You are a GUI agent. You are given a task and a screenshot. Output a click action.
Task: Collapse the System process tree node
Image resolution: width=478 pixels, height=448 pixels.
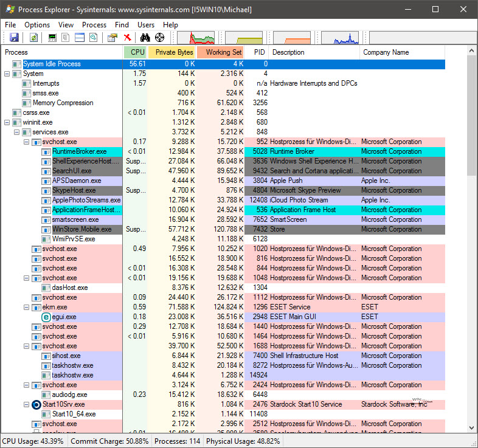[7, 74]
